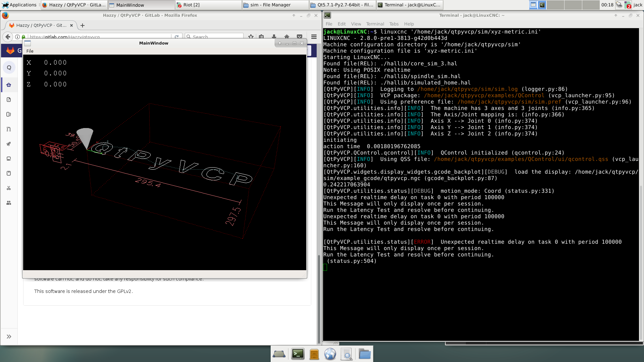Select first workspace in the pager
Image resolution: width=644 pixels, height=362 pixels.
pos(538,5)
